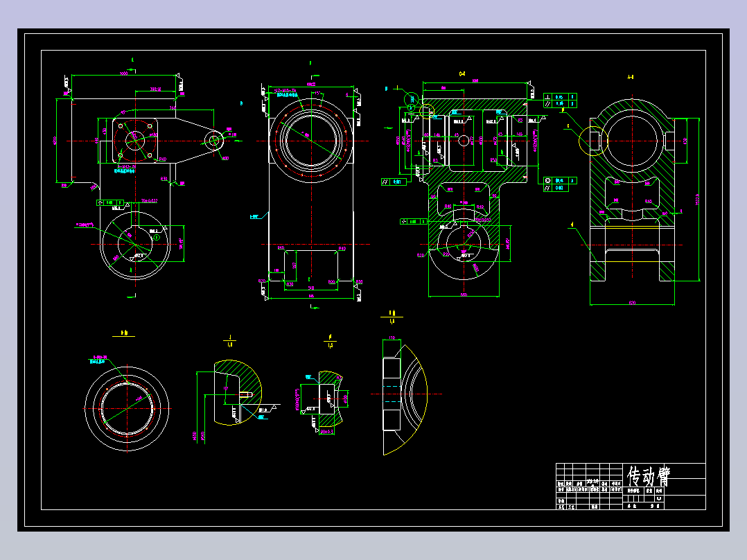Pick the large bore center in the front view
The height and width of the screenshot is (560, 747).
tap(311, 141)
